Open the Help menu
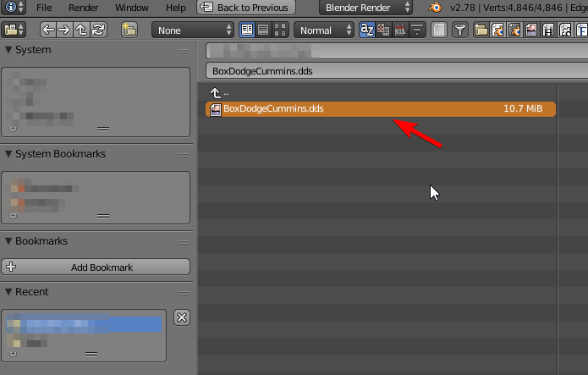 175,8
